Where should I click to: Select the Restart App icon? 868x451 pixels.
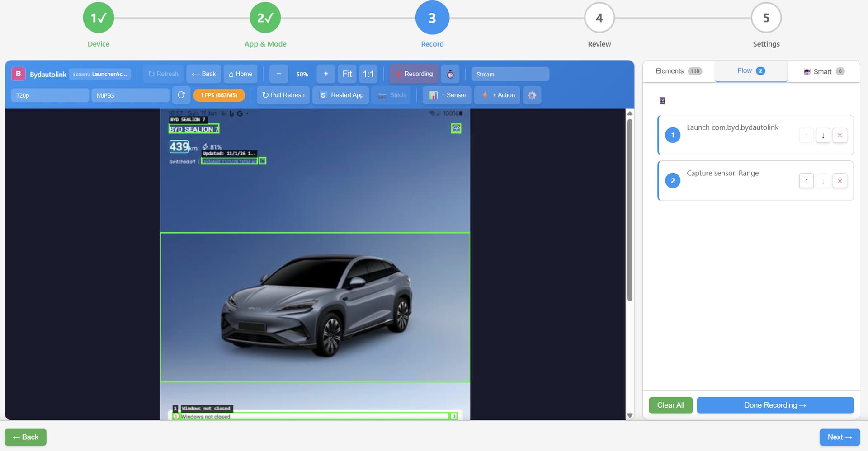point(323,95)
